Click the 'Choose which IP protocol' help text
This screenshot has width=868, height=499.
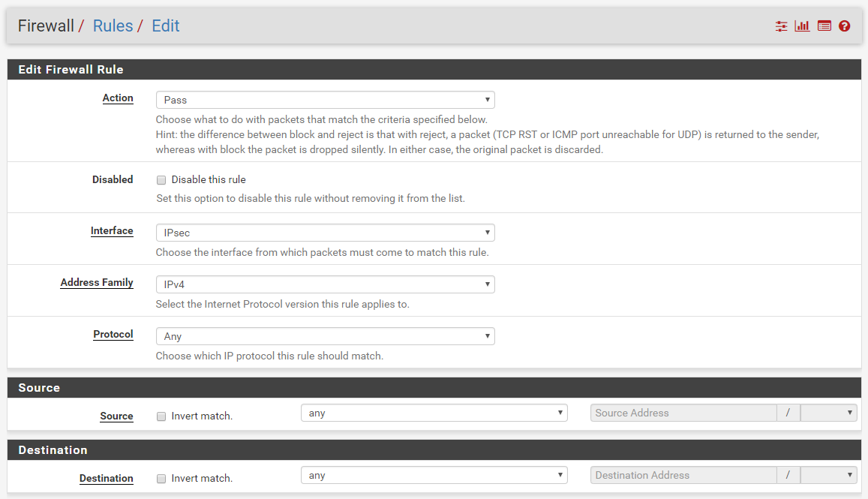tap(269, 356)
